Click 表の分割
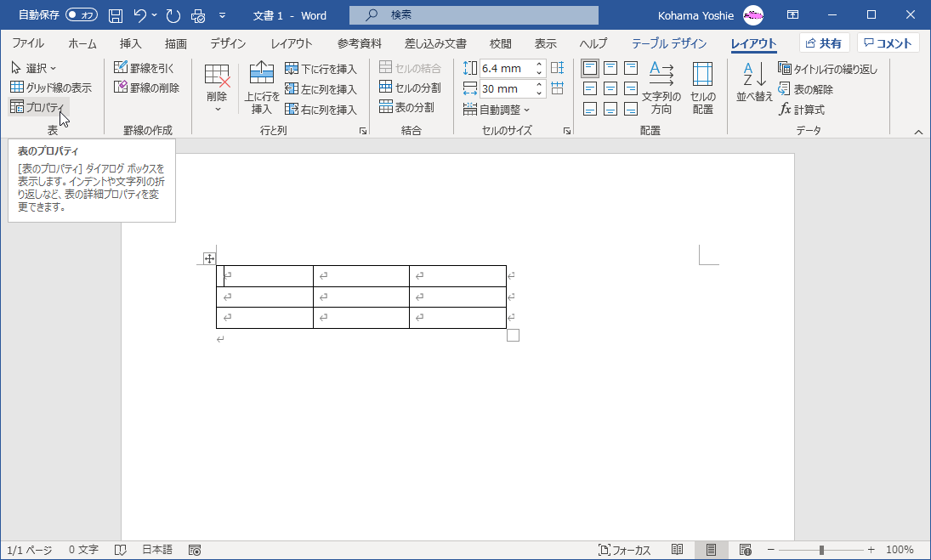This screenshot has width=931, height=560. pyautogui.click(x=407, y=107)
